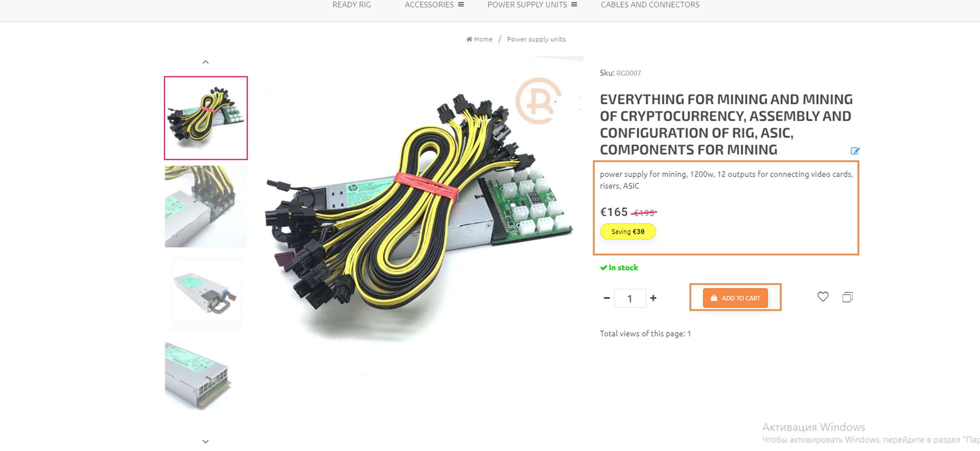Click the plus stepper to increase quantity
Image resolution: width=980 pixels, height=451 pixels.
[x=655, y=298]
